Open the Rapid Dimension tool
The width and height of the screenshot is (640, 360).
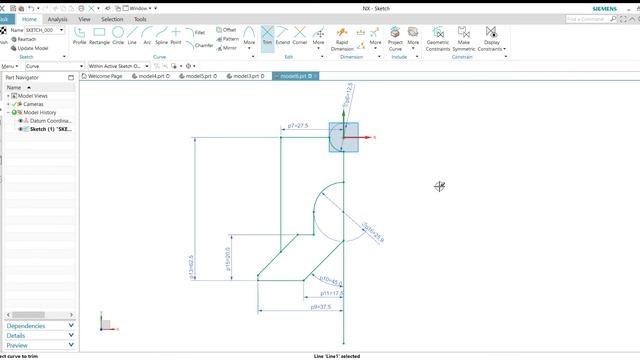(342, 39)
